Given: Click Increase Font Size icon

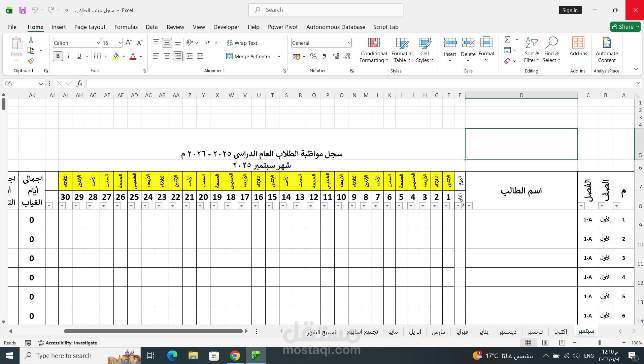Looking at the screenshot, I should [x=129, y=43].
